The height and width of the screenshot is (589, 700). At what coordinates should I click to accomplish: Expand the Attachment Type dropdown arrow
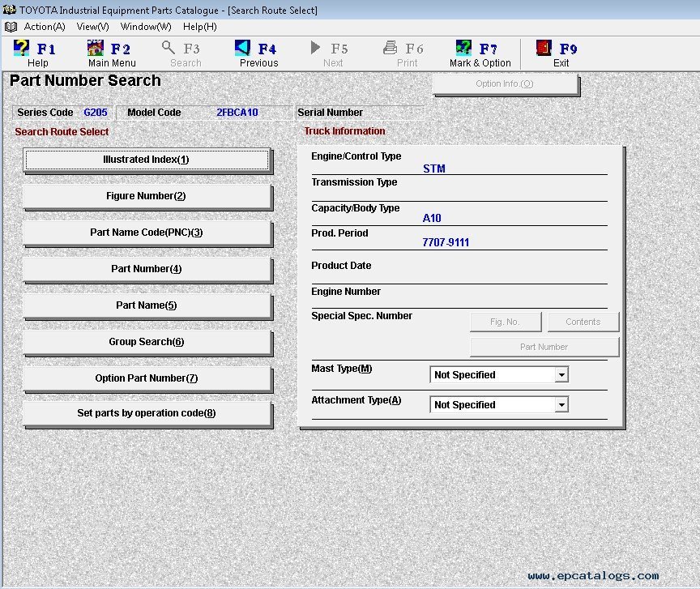click(x=561, y=405)
